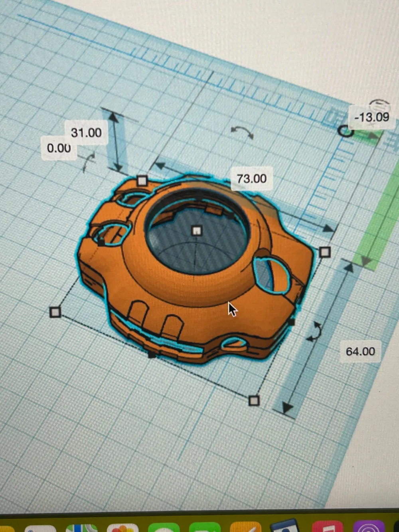The height and width of the screenshot is (532, 399).
Task: Click the -13.09 ruler offset field
Action: coord(371,117)
